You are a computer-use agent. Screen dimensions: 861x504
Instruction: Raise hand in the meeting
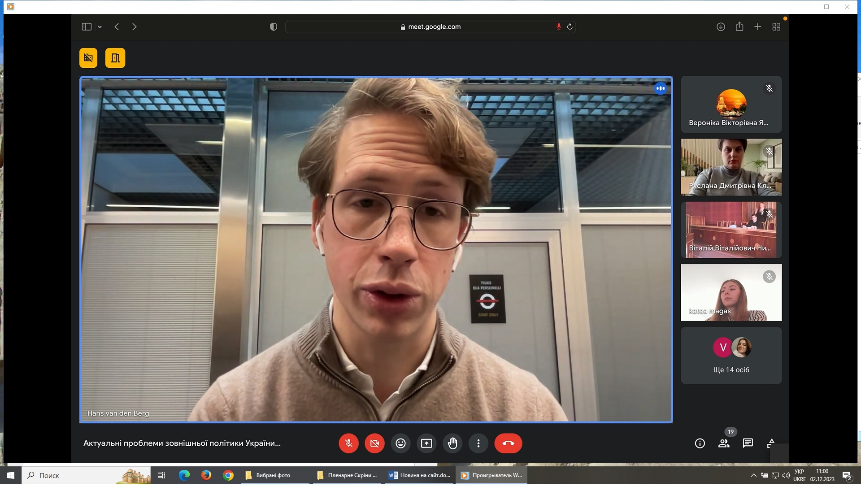coord(452,443)
